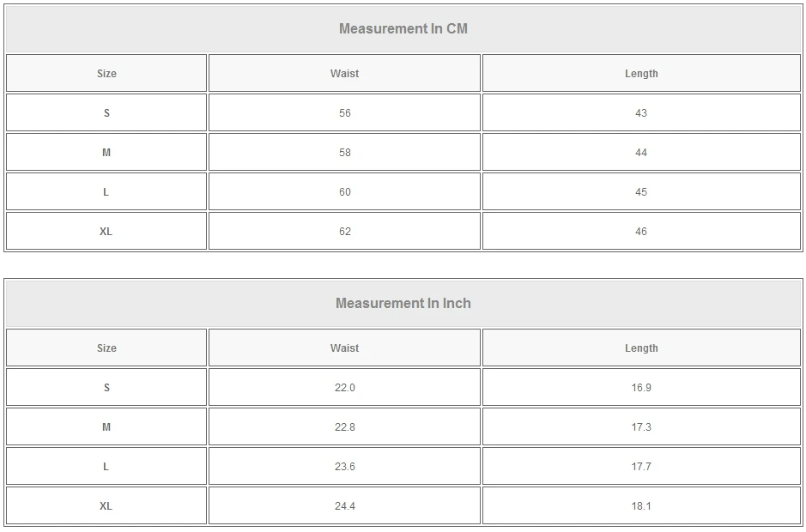Click the 17.7 inch length cell
Viewport: 806px width, 532px height.
point(641,467)
